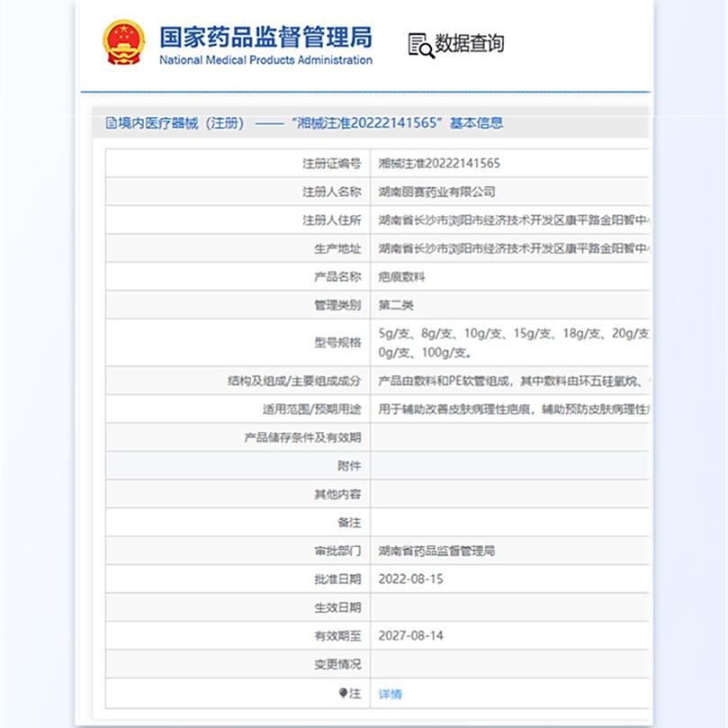This screenshot has width=728, height=728.
Task: Click the quoted 湘械注准20222141565 in the section heading
Action: (x=367, y=123)
